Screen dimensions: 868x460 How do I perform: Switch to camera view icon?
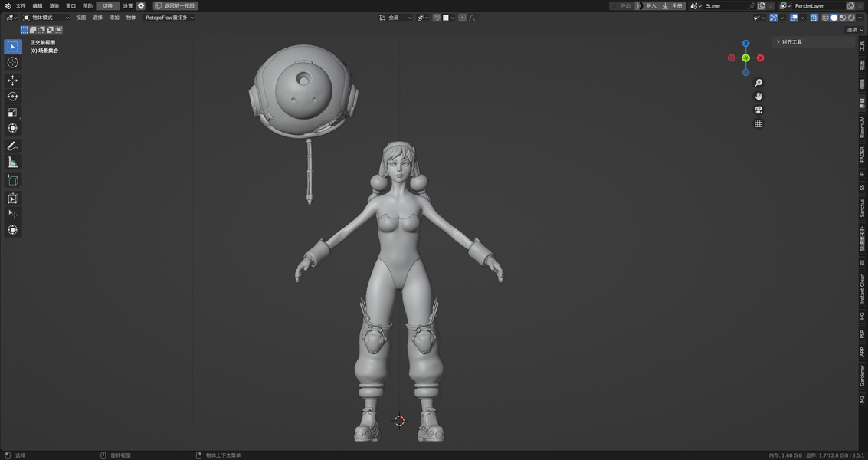758,110
